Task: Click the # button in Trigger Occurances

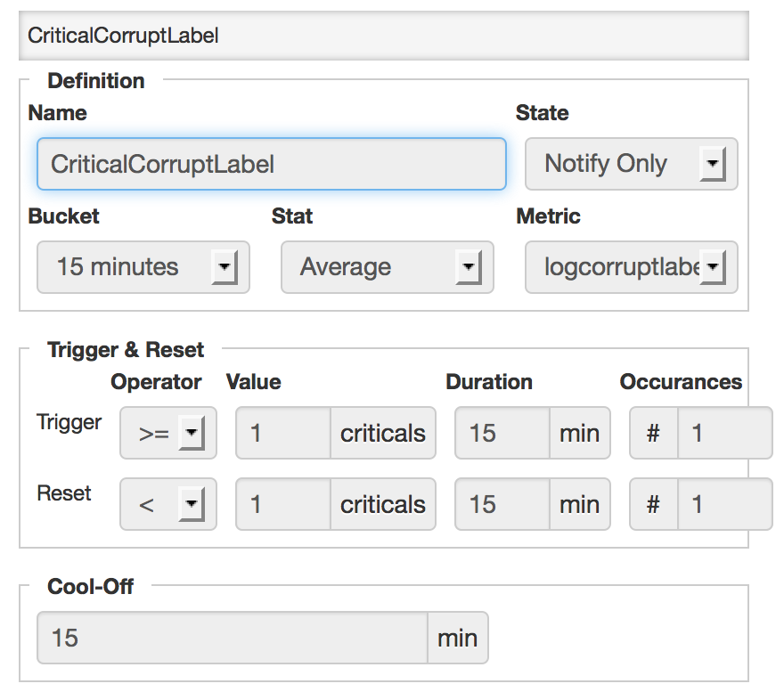Action: pos(654,433)
